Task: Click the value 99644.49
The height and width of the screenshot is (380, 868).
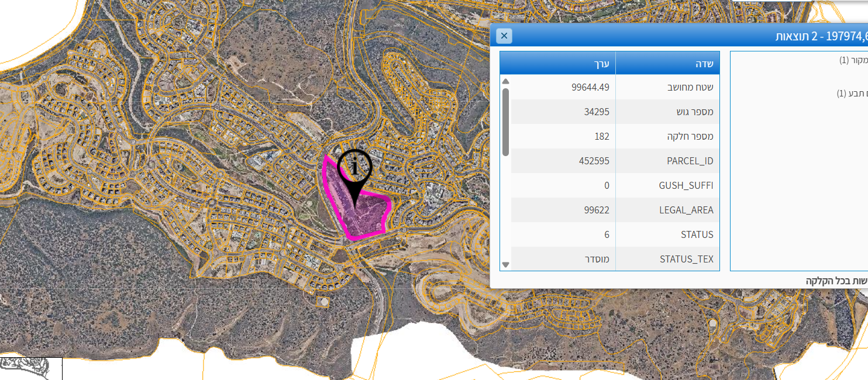Action: [590, 87]
